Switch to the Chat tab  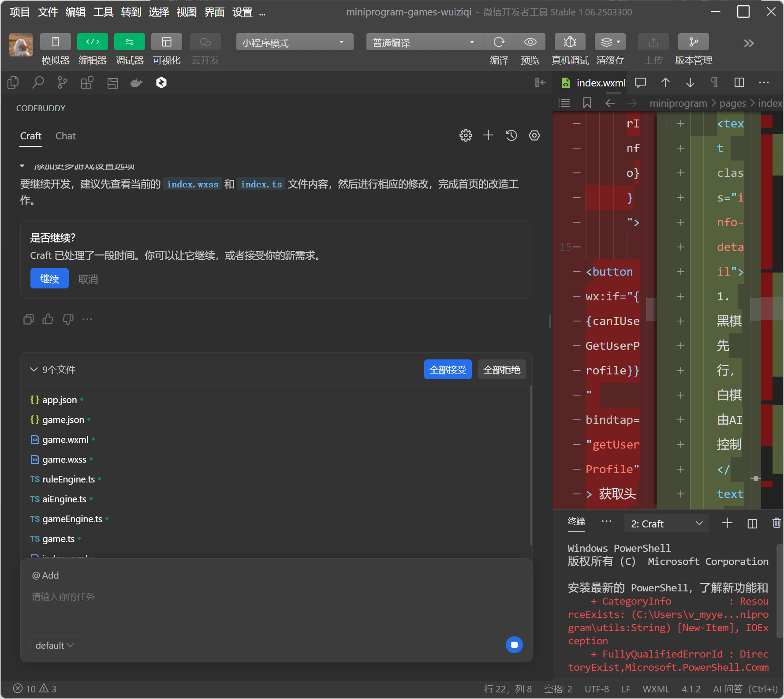pyautogui.click(x=65, y=136)
